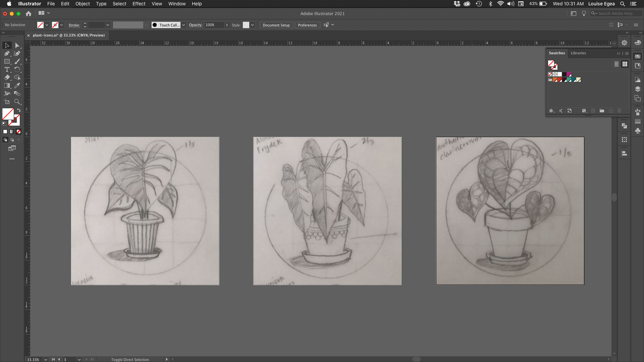The height and width of the screenshot is (362, 644).
Task: Pick the Eyedropper tool
Action: point(17,86)
